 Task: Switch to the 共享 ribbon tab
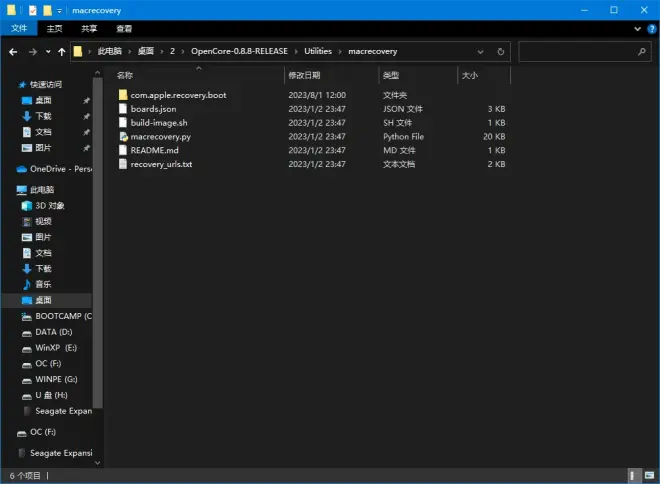click(89, 29)
